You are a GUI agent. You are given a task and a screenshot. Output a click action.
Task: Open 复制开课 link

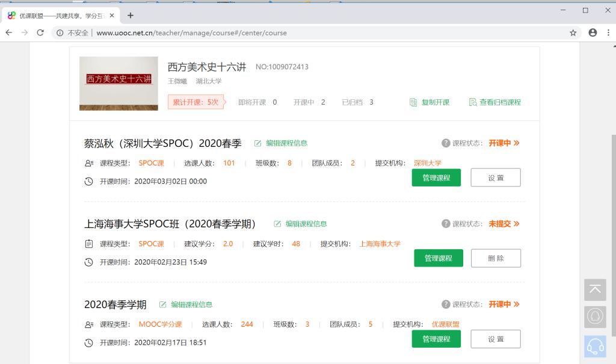point(436,102)
